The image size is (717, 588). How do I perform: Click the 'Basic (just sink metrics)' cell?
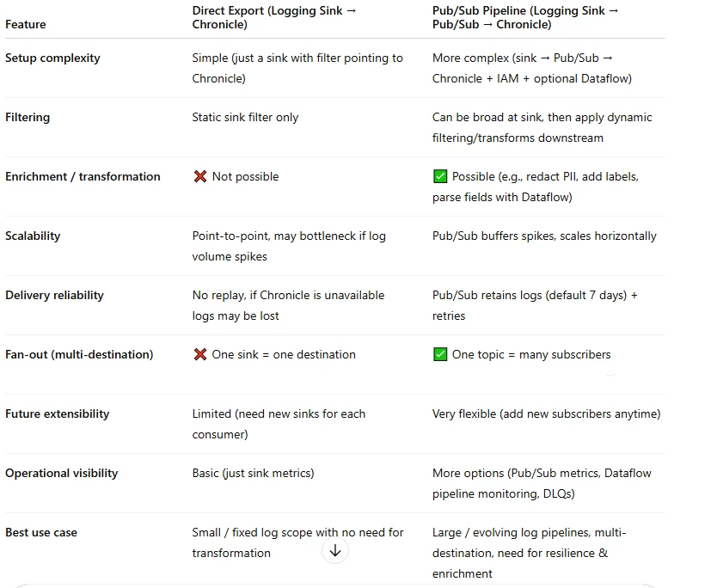click(253, 473)
